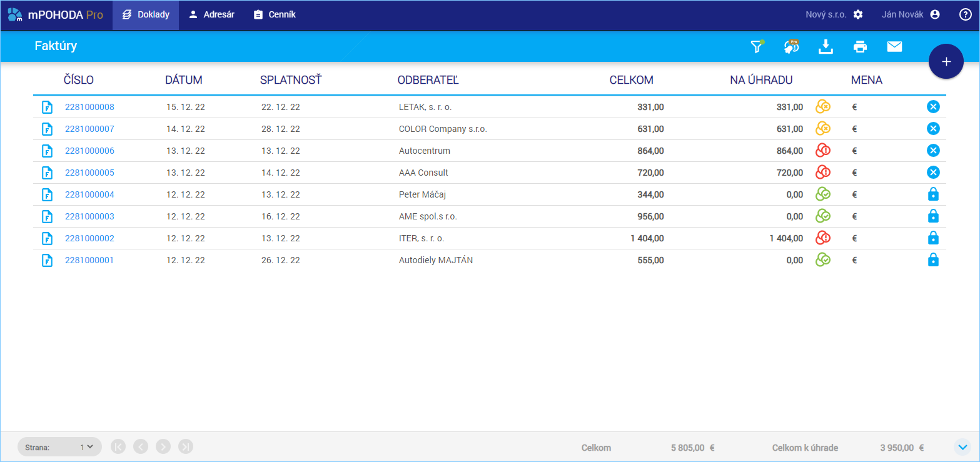This screenshot has height=462, width=980.
Task: Click paid status icon for Peter Máčaj
Action: pyautogui.click(x=823, y=194)
